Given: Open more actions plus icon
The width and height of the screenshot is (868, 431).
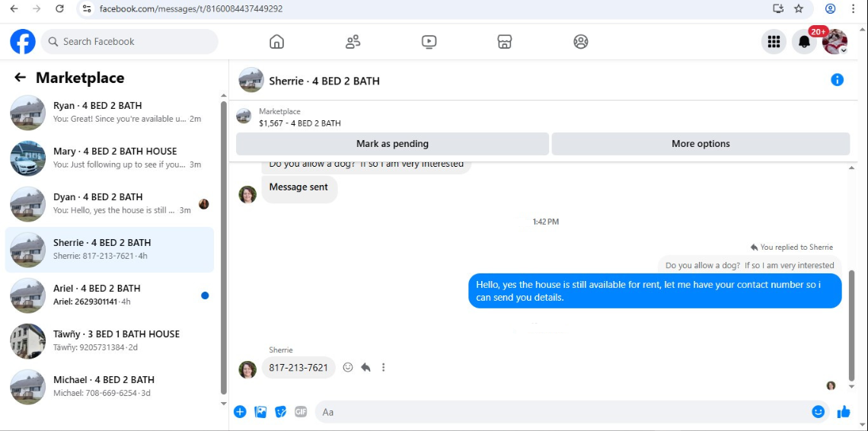Looking at the screenshot, I should coord(240,412).
